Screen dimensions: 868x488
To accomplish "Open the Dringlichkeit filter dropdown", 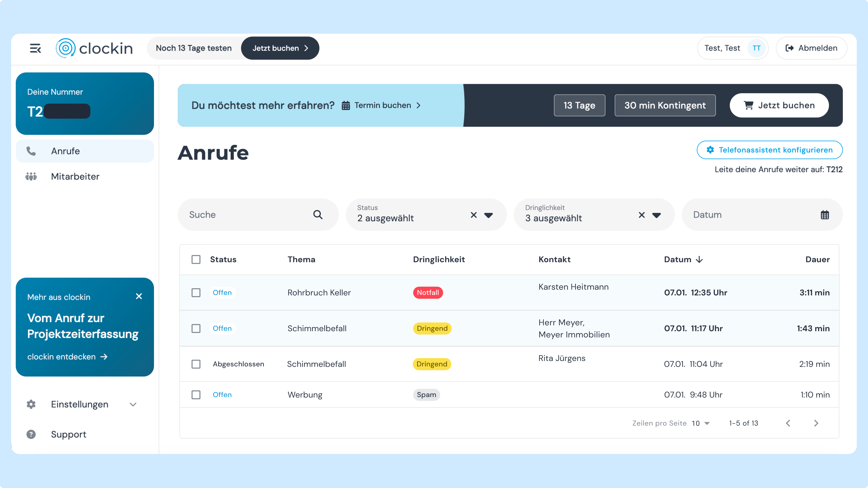I will [656, 215].
